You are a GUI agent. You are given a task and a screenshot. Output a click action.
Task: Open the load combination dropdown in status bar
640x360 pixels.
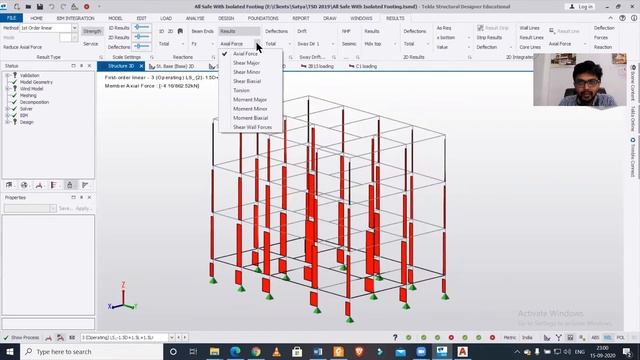point(172,338)
